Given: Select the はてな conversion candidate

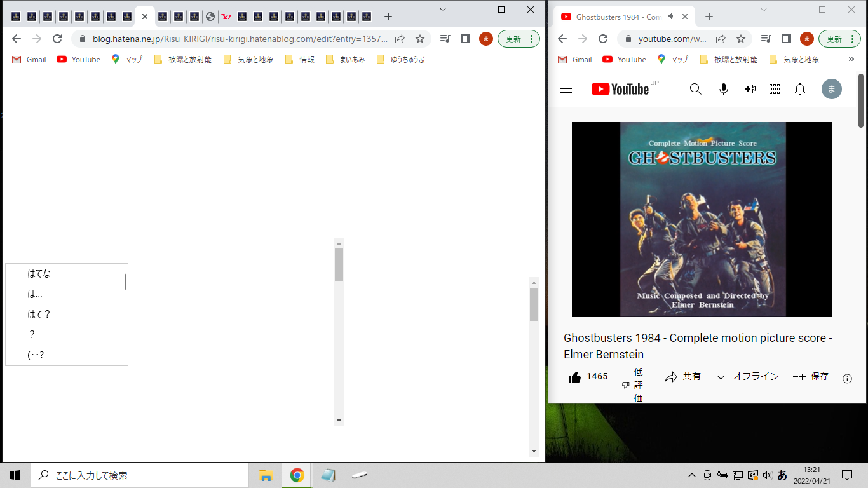Looking at the screenshot, I should pyautogui.click(x=67, y=274).
